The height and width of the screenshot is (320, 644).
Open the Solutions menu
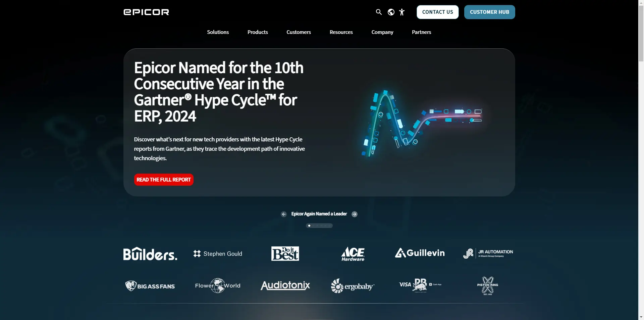218,32
